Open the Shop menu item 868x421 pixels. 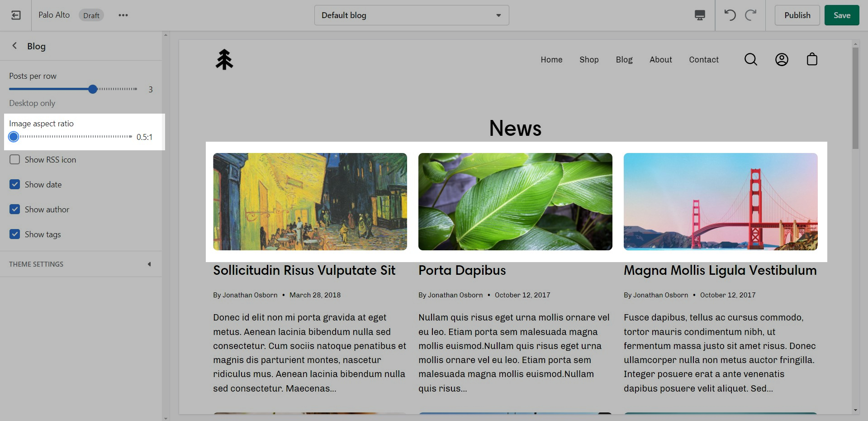[588, 60]
